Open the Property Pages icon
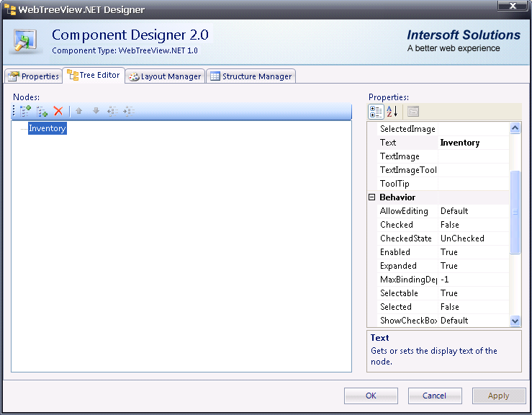 [413, 112]
